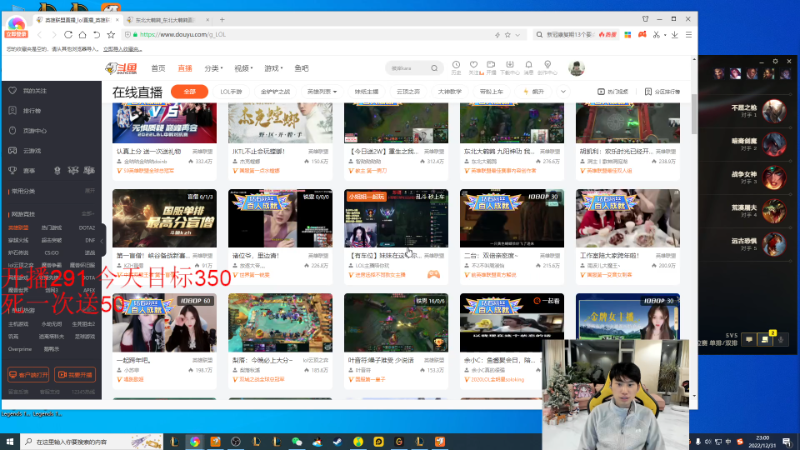This screenshot has width=800, height=450.
Task: Click the 立即登录 badge
Action: tap(16, 34)
